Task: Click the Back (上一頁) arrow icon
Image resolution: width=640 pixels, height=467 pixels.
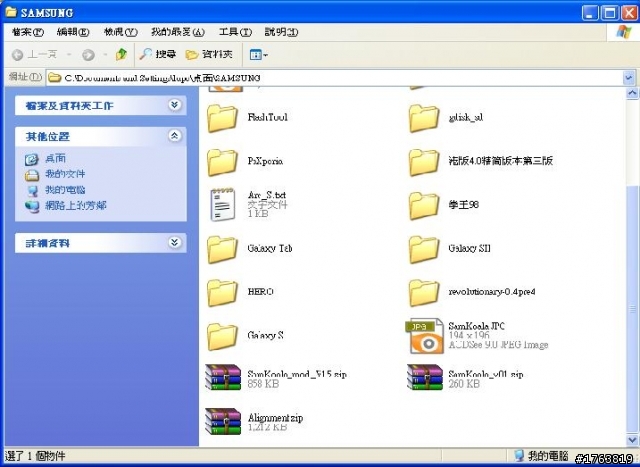Action: (x=17, y=55)
